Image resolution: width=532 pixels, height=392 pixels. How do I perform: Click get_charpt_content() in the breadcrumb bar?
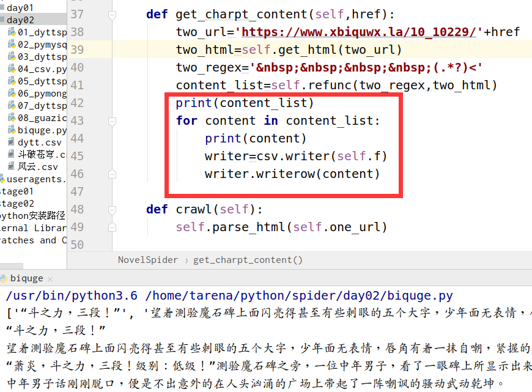[x=248, y=260]
